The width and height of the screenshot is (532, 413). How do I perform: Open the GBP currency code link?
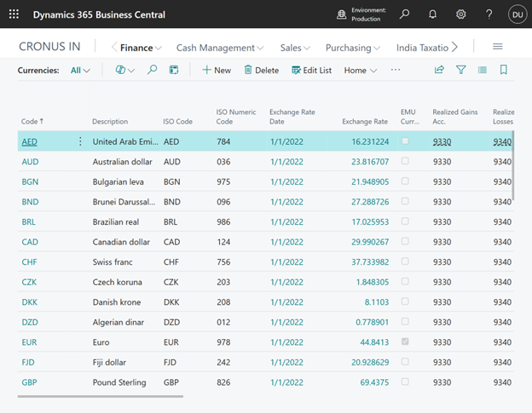[29, 382]
